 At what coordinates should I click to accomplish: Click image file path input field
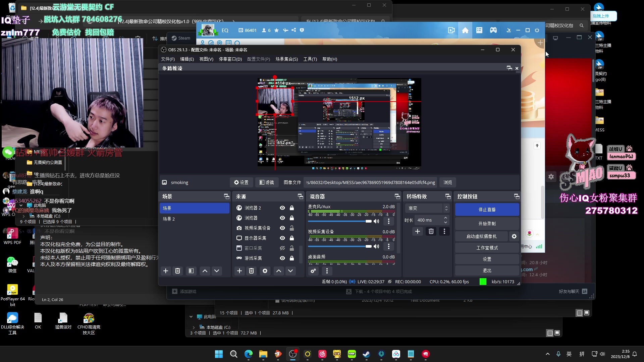click(370, 182)
